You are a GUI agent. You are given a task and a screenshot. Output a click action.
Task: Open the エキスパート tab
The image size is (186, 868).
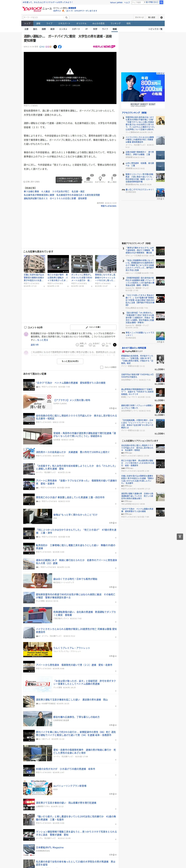pyautogui.click(x=64, y=24)
